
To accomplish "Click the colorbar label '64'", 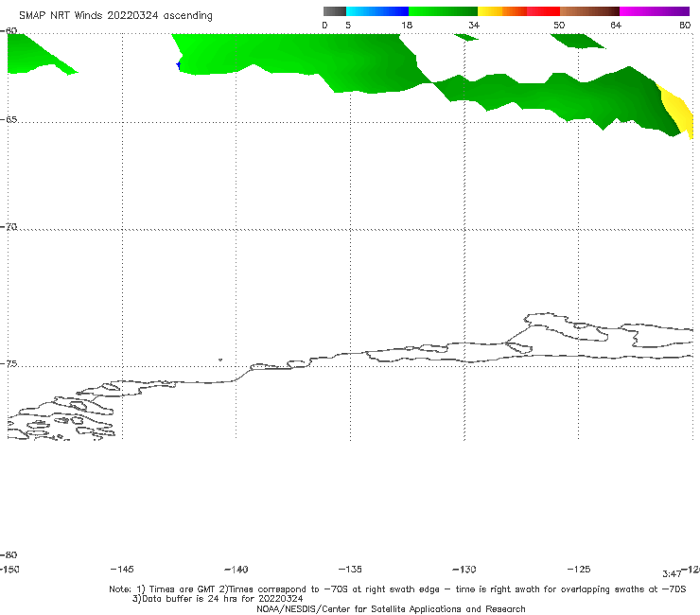I will pos(616,25).
